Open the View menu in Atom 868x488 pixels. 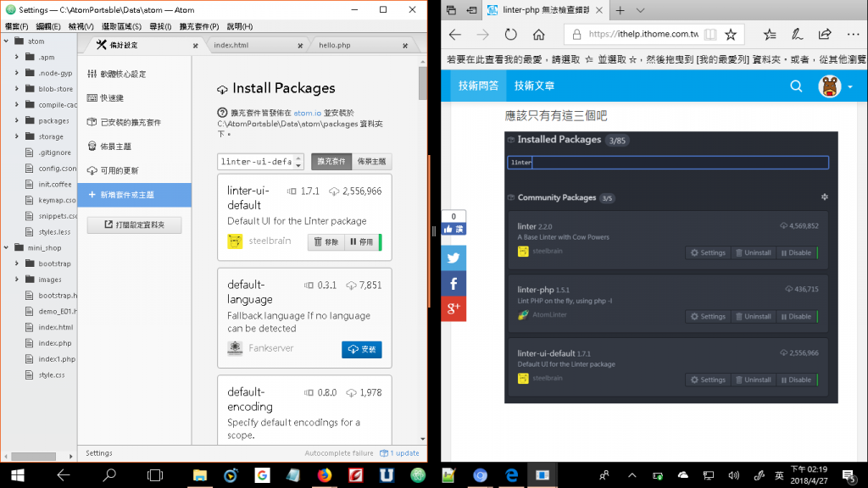81,26
